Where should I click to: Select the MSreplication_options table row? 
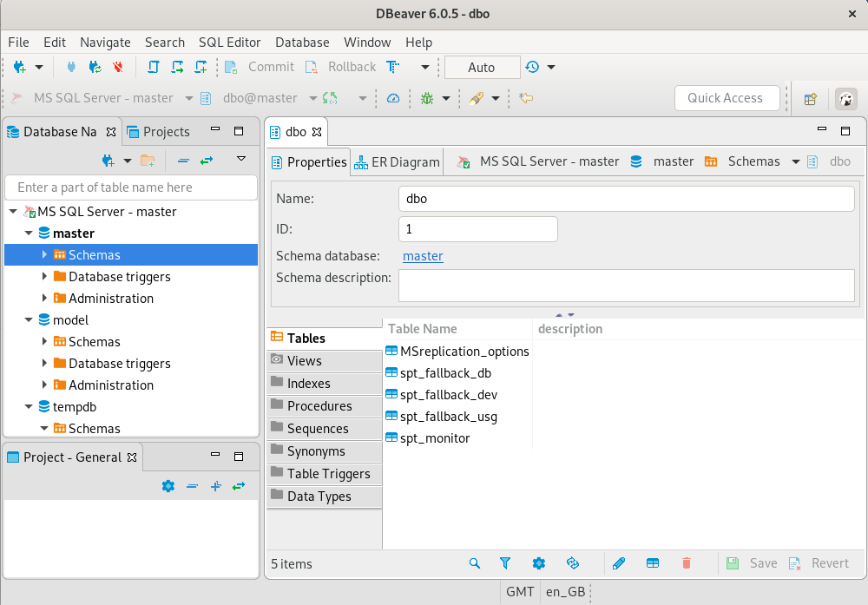click(457, 351)
